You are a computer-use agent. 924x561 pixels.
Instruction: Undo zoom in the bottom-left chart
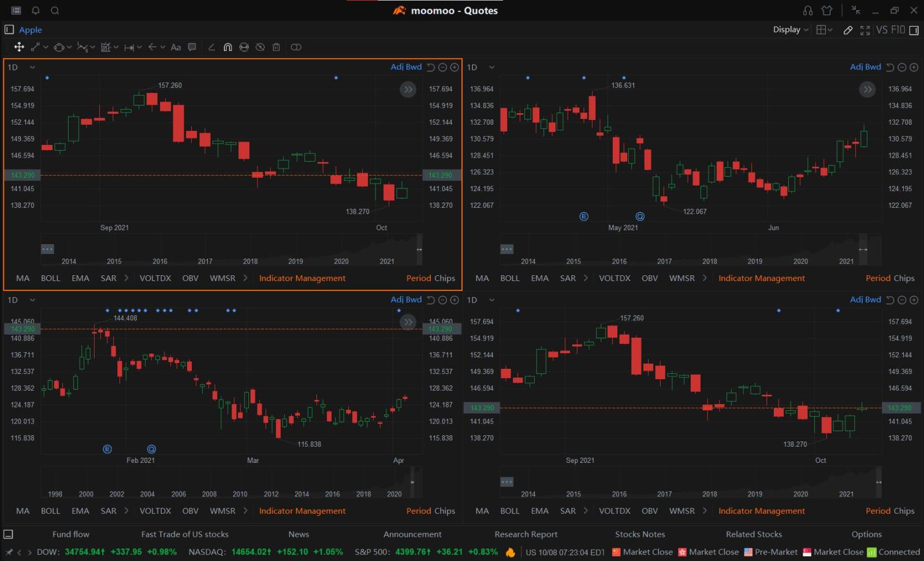[x=431, y=300]
